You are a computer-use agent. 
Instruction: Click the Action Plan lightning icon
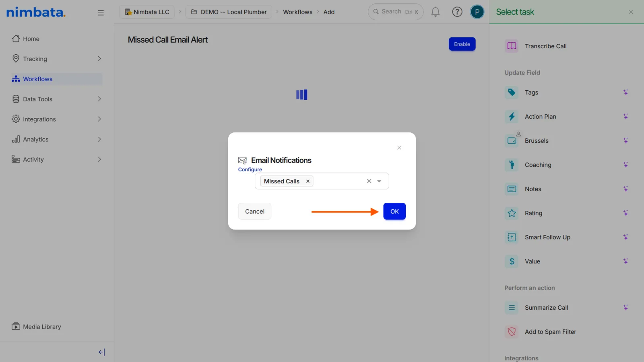click(x=512, y=116)
